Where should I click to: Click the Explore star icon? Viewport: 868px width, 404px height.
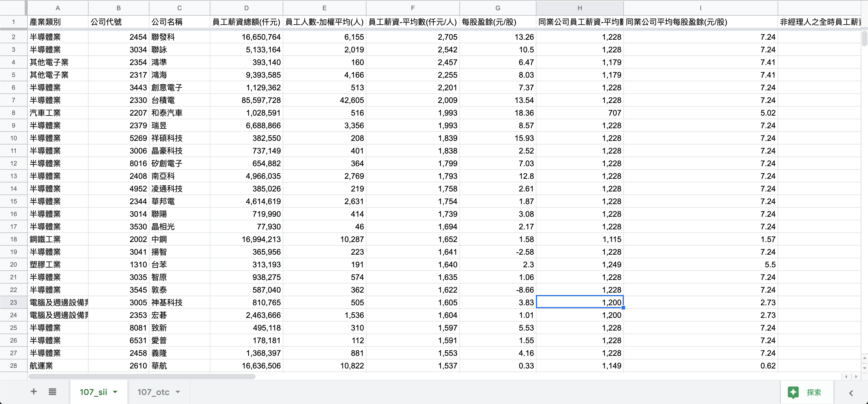click(793, 392)
